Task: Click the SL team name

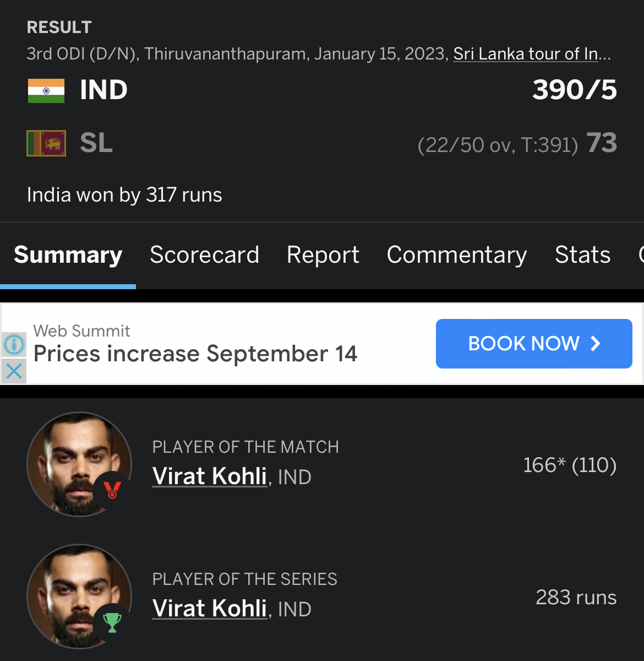Action: point(96,143)
